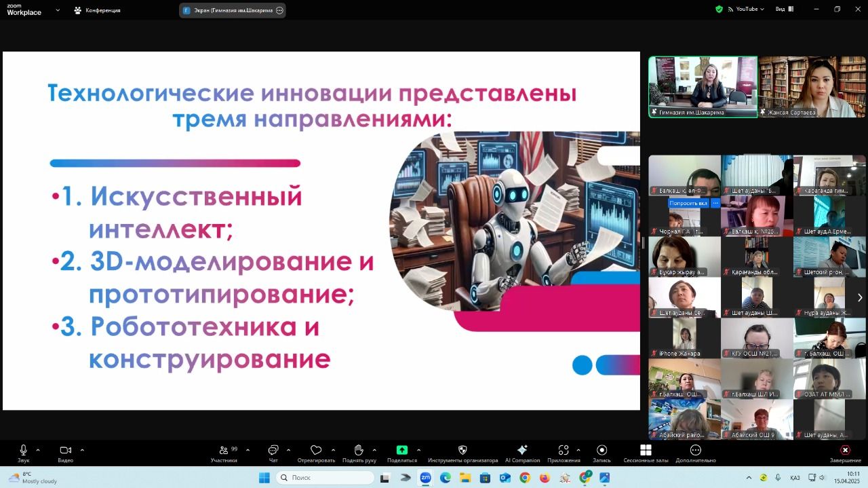Image resolution: width=868 pixels, height=488 pixels.
Task: Open the Участники participants panel
Action: pos(224,452)
